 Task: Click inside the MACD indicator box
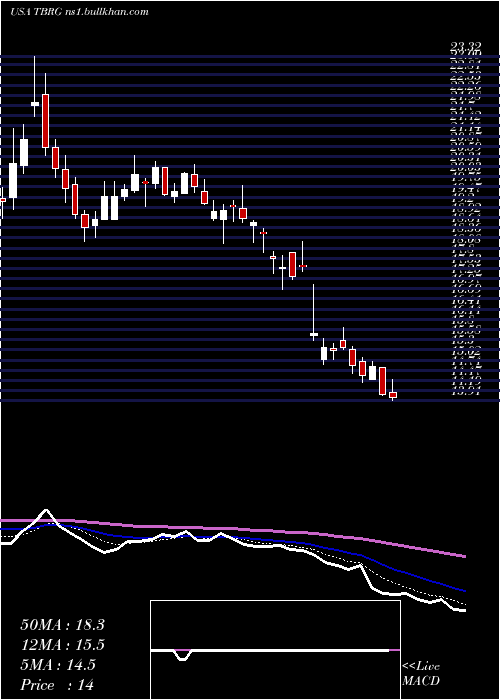(275, 650)
